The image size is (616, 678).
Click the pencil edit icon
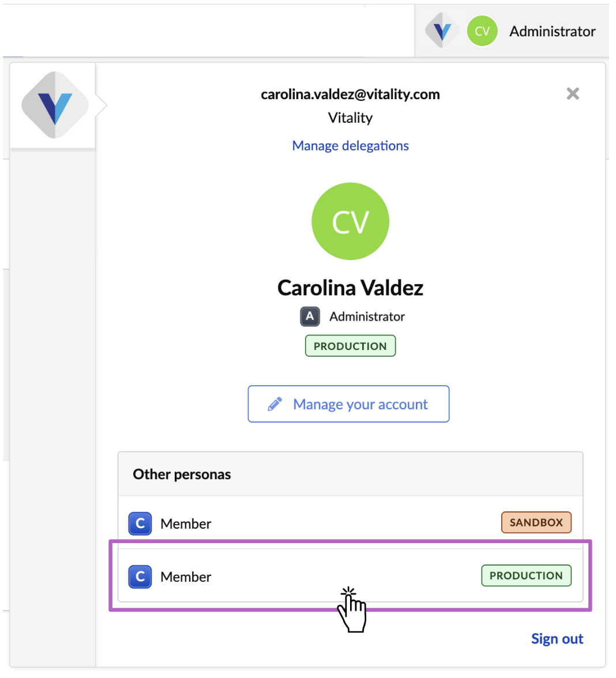(275, 404)
